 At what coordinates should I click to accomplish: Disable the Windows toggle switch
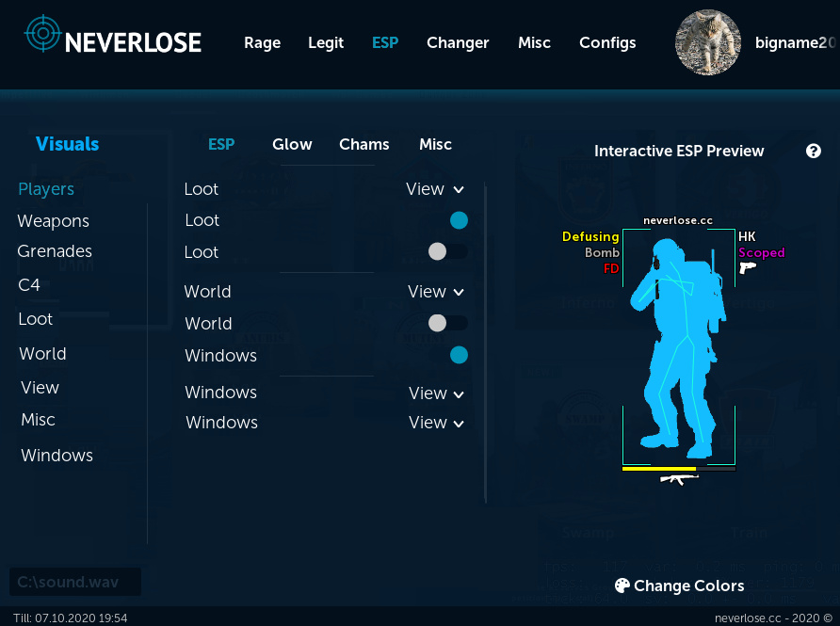point(459,355)
